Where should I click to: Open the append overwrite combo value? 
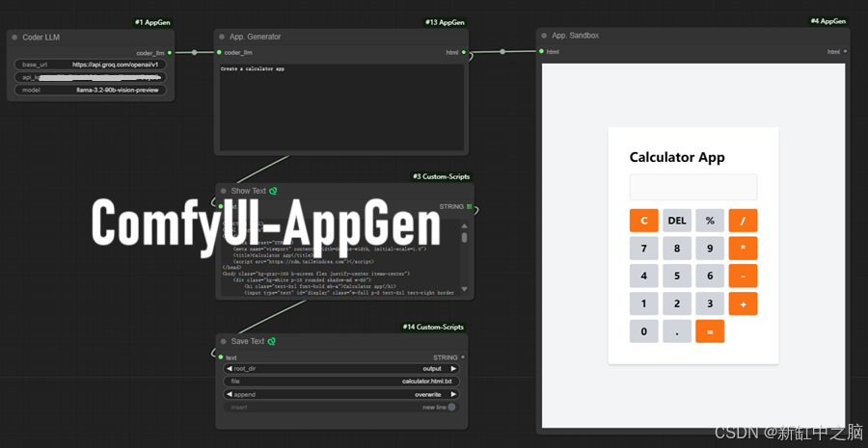click(428, 394)
